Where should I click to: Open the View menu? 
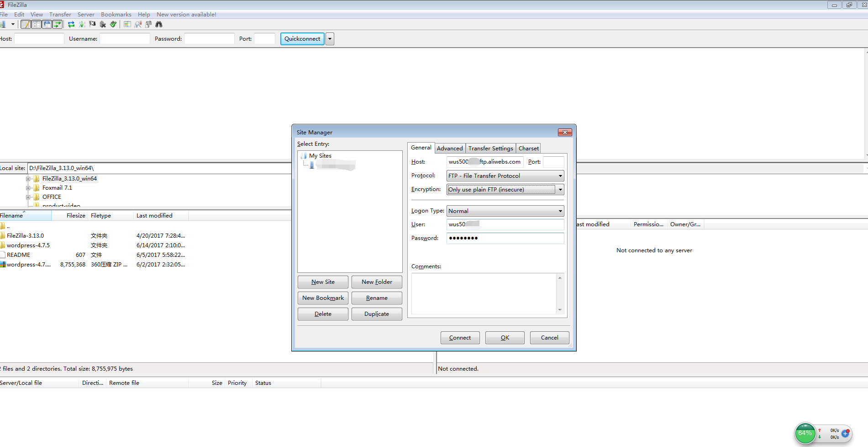37,14
